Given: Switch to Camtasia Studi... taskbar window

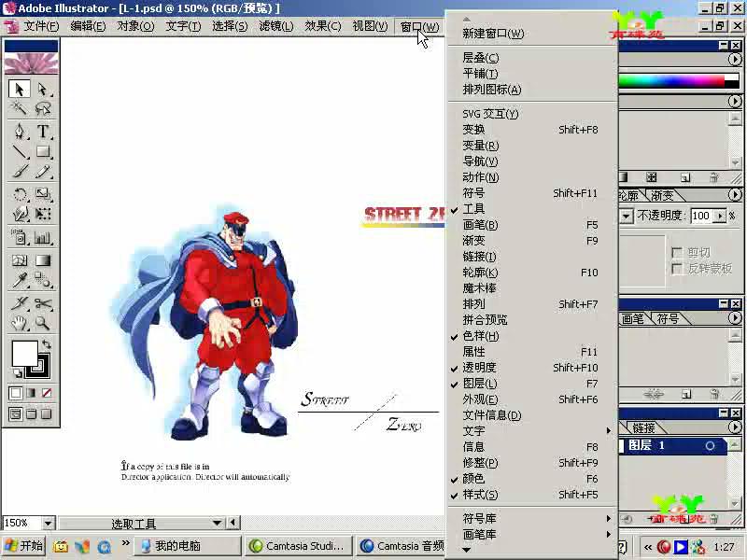Looking at the screenshot, I should (x=299, y=546).
